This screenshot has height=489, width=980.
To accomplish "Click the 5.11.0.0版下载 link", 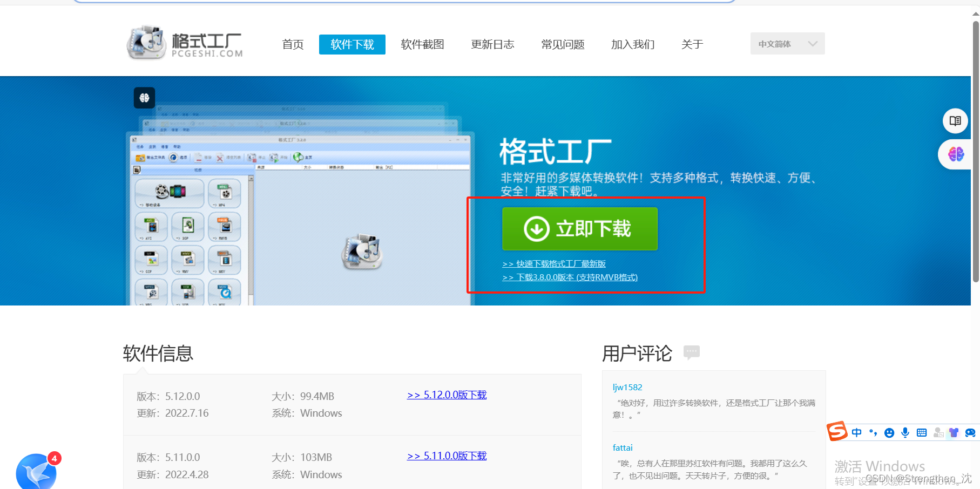I will pyautogui.click(x=447, y=456).
